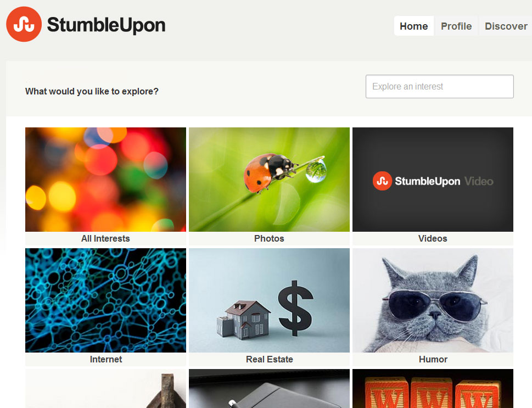The image size is (532, 408).
Task: Select the All Interests bokeh thumbnail
Action: 105,180
